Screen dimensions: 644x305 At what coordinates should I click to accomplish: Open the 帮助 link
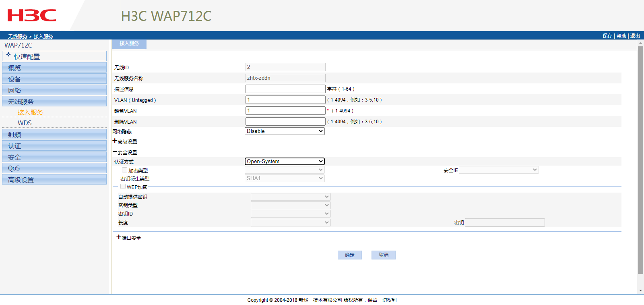[x=621, y=36]
